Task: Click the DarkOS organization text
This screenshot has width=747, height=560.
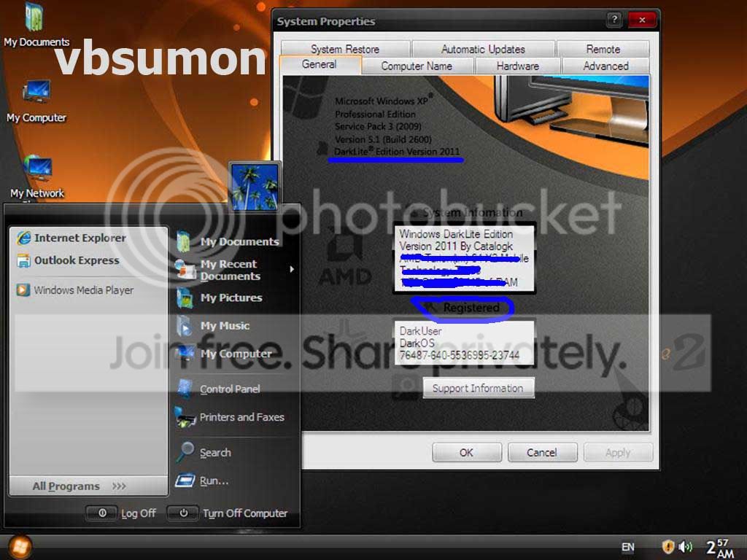Action: pyautogui.click(x=417, y=343)
